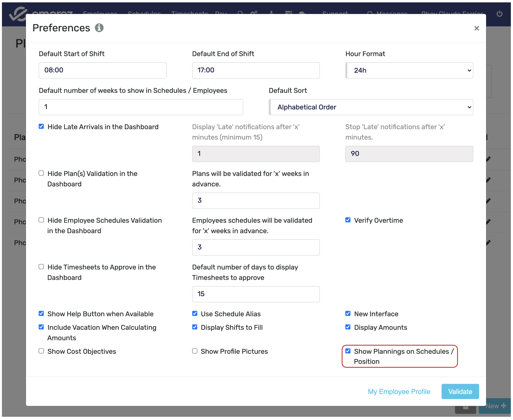
Task: Uncheck the Display Amounts option
Action: coord(348,327)
